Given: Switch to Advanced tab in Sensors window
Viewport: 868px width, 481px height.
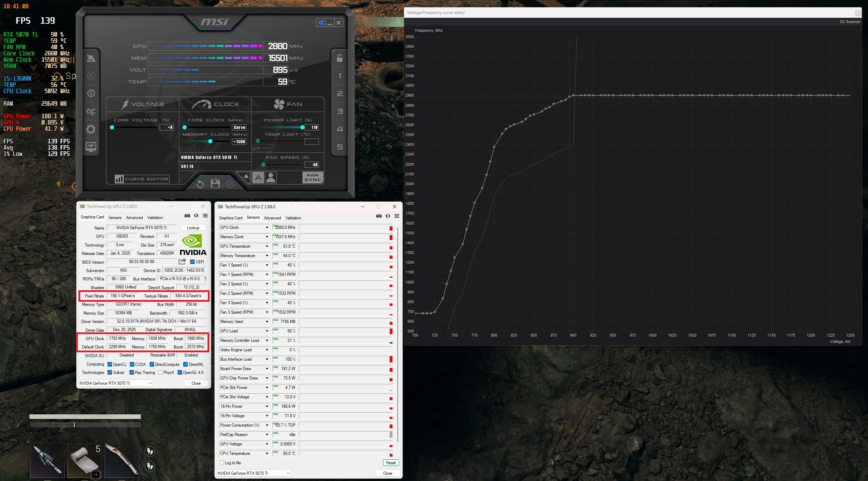Looking at the screenshot, I should click(x=272, y=218).
